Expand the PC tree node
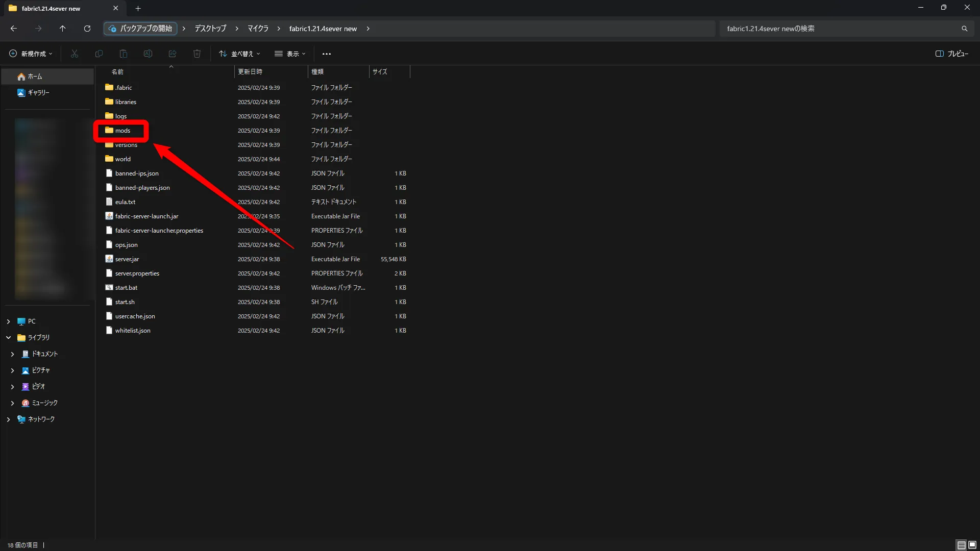980x551 pixels. pos(8,321)
